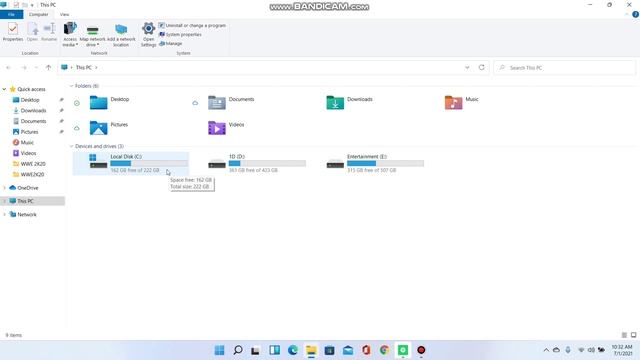Click This PC in the address bar
The height and width of the screenshot is (360, 640).
(84, 67)
